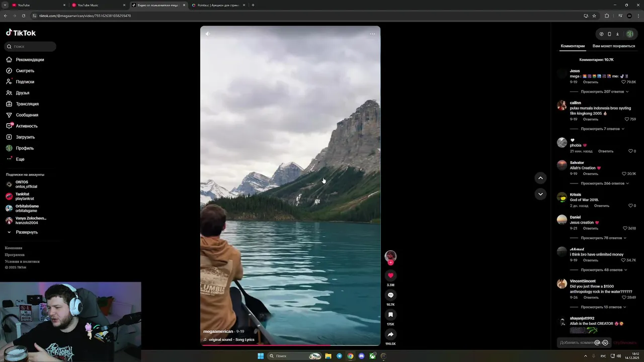The height and width of the screenshot is (362, 644).
Task: Switch to Pointauc browser tab
Action: pos(218,5)
